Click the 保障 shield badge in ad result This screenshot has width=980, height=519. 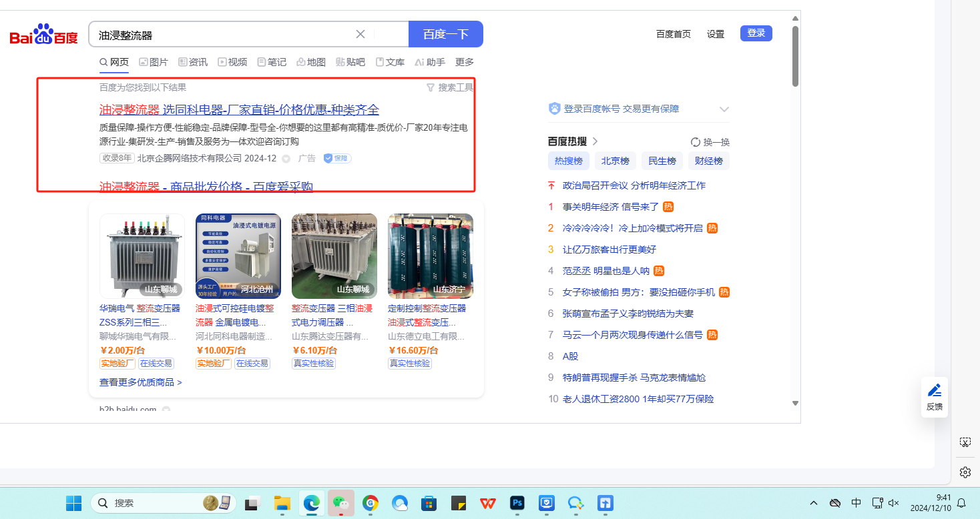[337, 158]
